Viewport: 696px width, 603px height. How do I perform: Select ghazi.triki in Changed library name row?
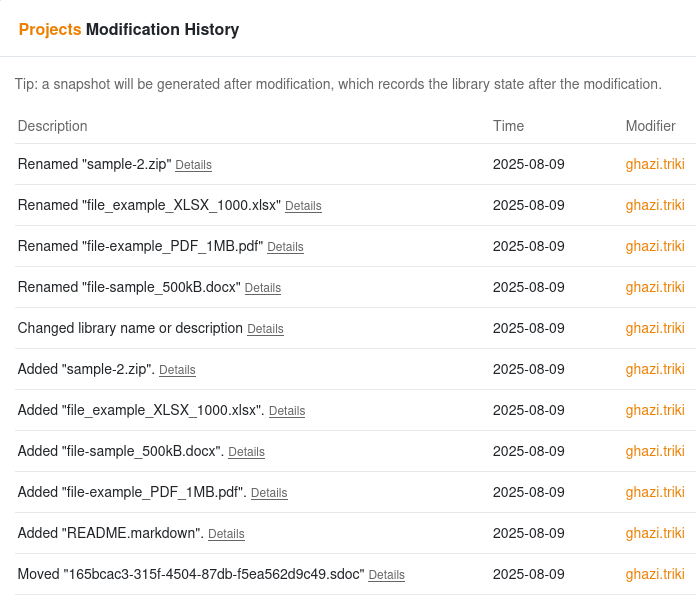pos(655,328)
